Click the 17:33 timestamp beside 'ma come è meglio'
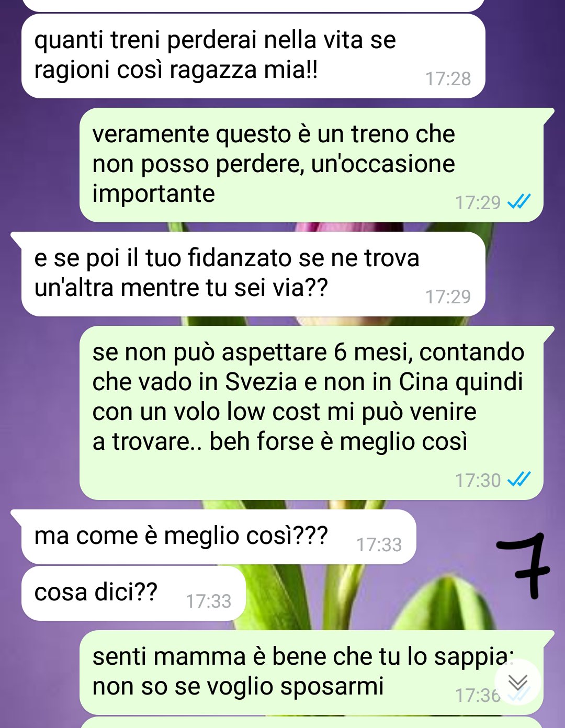565x728 pixels. 379,545
